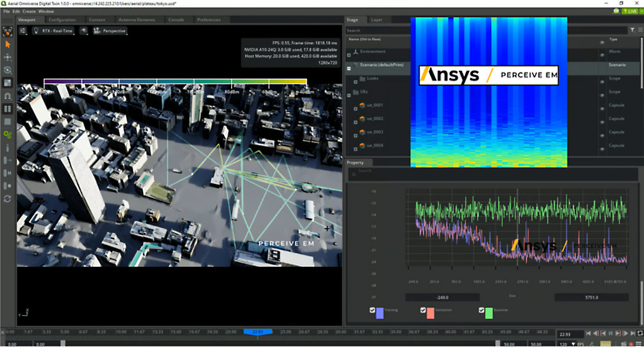
Task: Expand the ue_0001 node
Action: (356, 109)
